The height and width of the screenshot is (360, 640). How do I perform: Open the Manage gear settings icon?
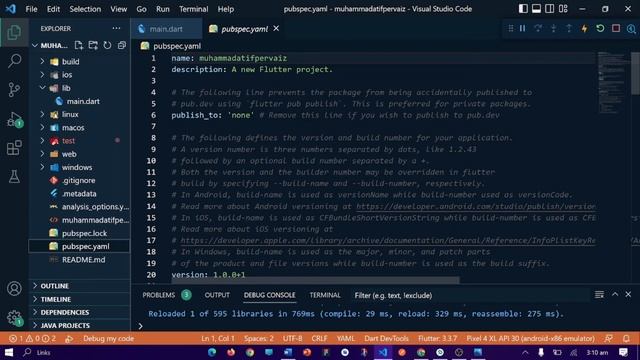[14, 317]
